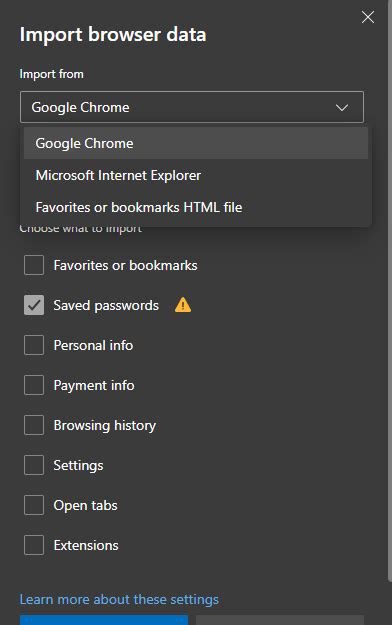Image resolution: width=392 pixels, height=625 pixels.
Task: Pick Favorites or bookmarks HTML file option
Action: pyautogui.click(x=196, y=207)
